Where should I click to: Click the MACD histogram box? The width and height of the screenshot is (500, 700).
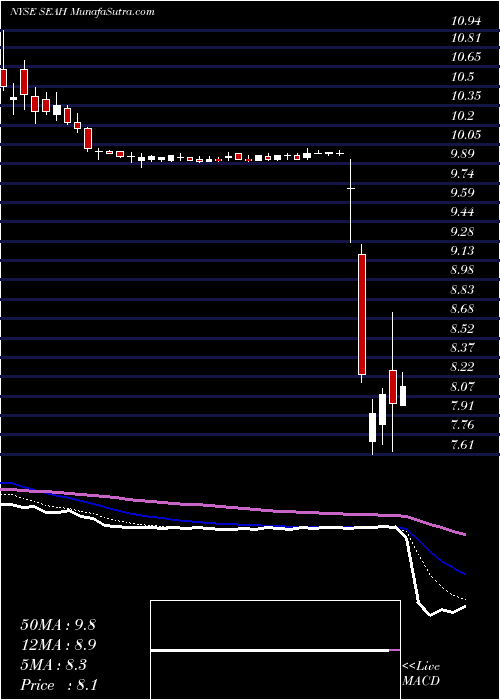pyautogui.click(x=275, y=650)
